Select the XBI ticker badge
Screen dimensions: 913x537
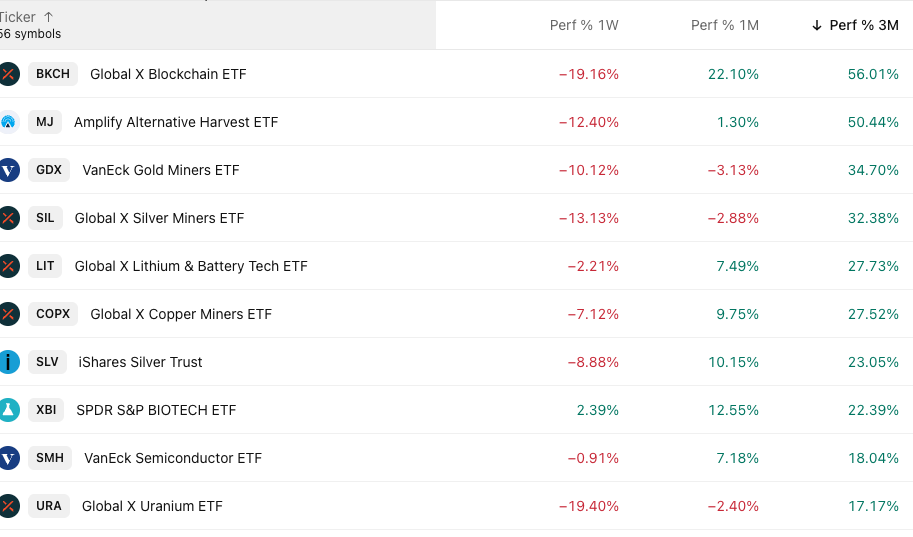(46, 410)
